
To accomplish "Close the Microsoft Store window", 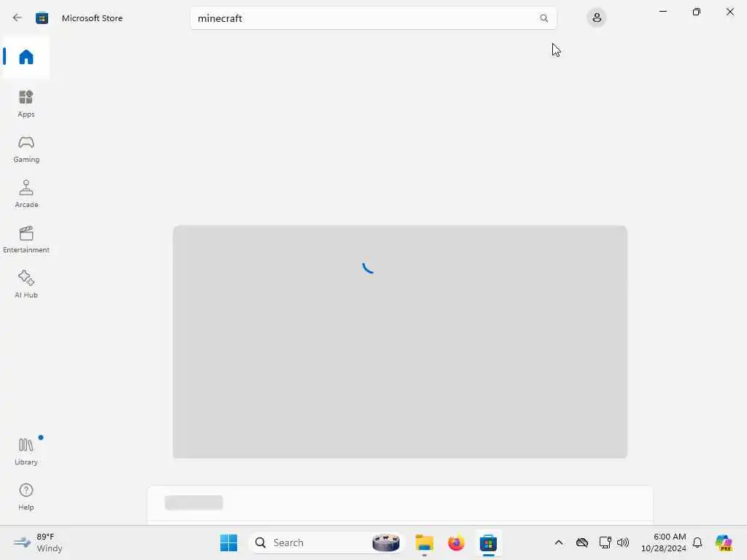I will (729, 12).
